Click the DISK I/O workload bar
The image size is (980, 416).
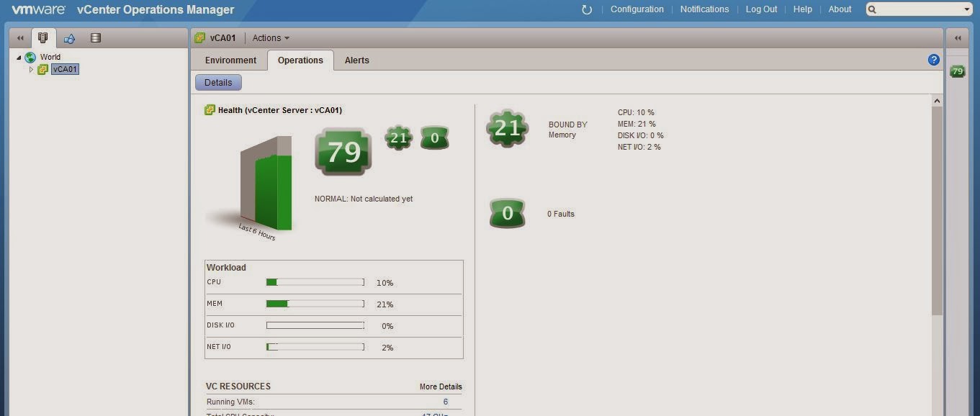(315, 325)
